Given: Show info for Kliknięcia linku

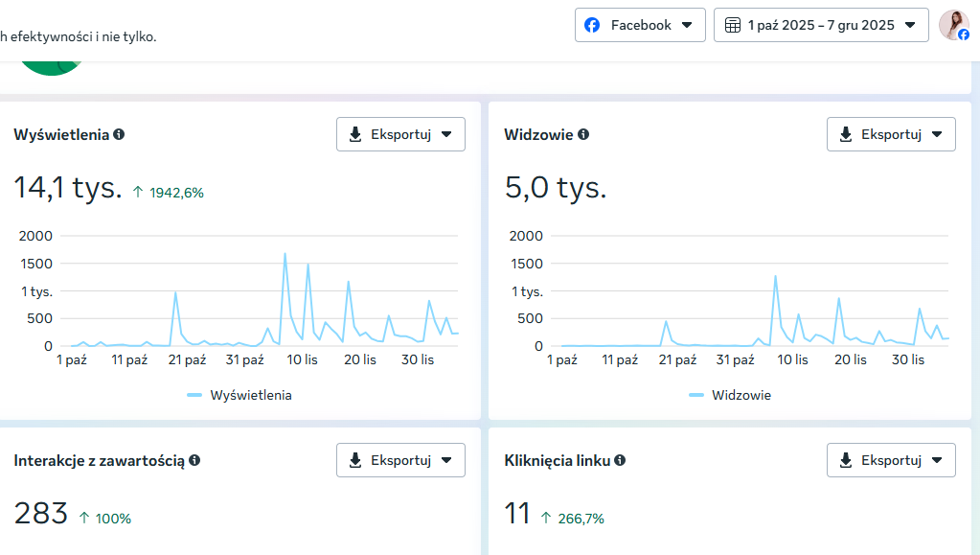Looking at the screenshot, I should click(x=620, y=460).
